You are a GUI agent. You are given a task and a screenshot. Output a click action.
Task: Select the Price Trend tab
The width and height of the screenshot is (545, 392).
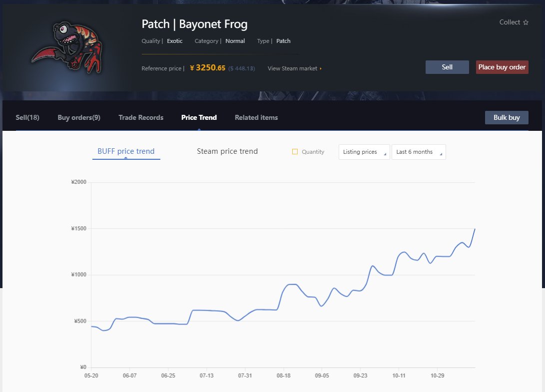[x=199, y=117]
